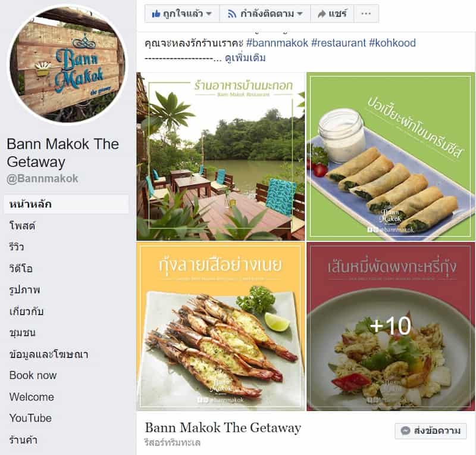Click the thumbs-up Liked icon

(x=156, y=14)
